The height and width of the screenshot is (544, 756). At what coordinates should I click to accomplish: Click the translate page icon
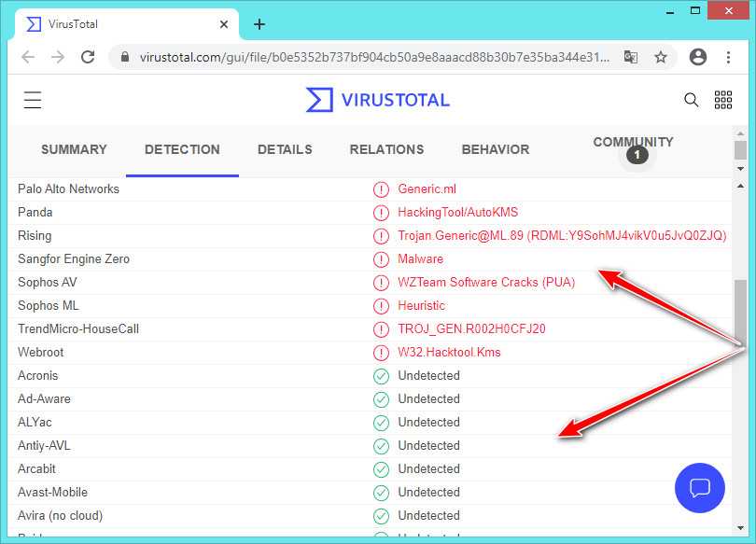tap(631, 57)
